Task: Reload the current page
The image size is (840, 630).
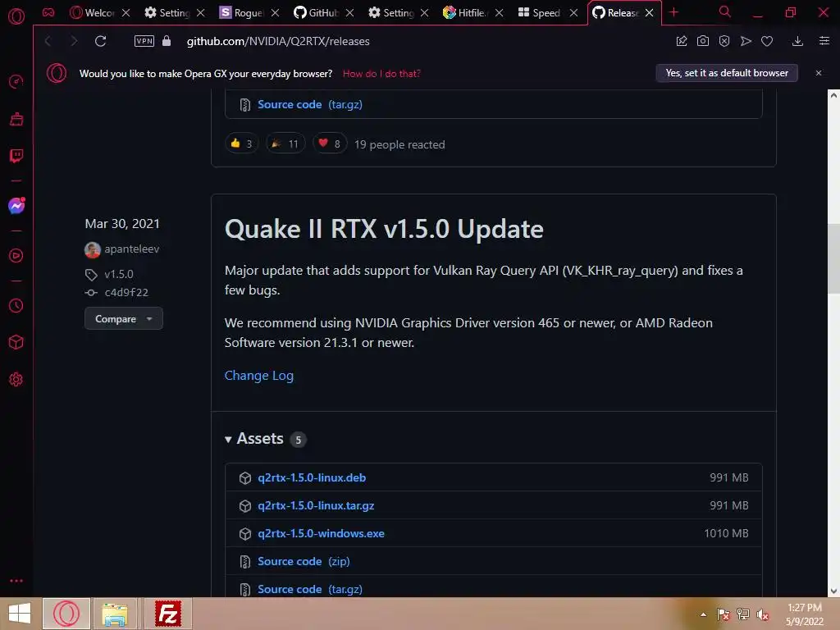Action: pyautogui.click(x=100, y=41)
